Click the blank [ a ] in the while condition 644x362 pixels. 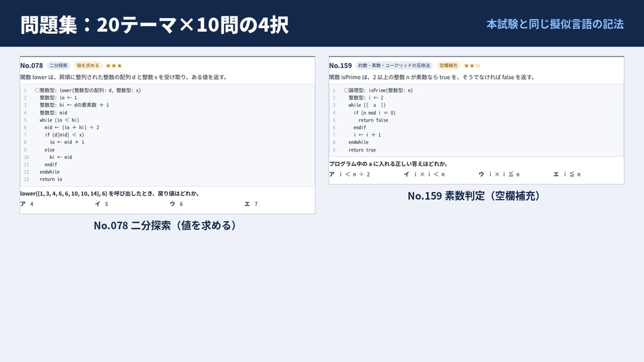click(x=375, y=105)
